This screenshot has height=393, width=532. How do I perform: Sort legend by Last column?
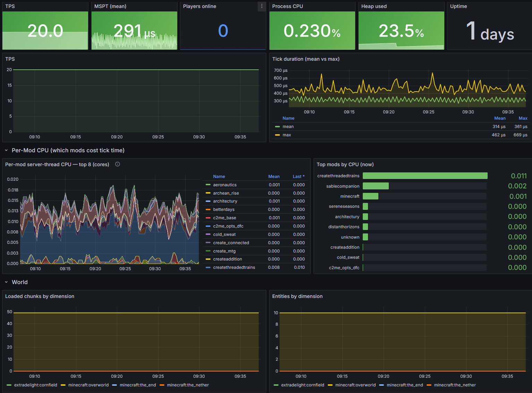(x=299, y=177)
